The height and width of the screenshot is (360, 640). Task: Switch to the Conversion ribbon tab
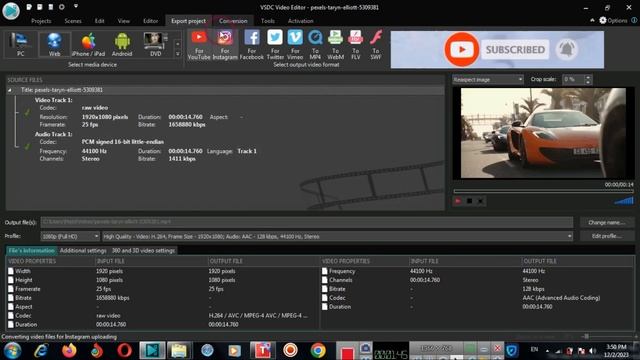tap(233, 21)
